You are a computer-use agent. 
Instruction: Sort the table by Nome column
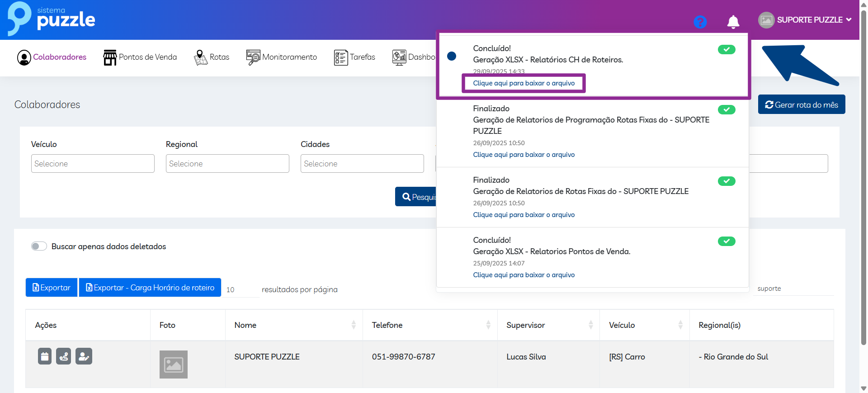point(353,325)
